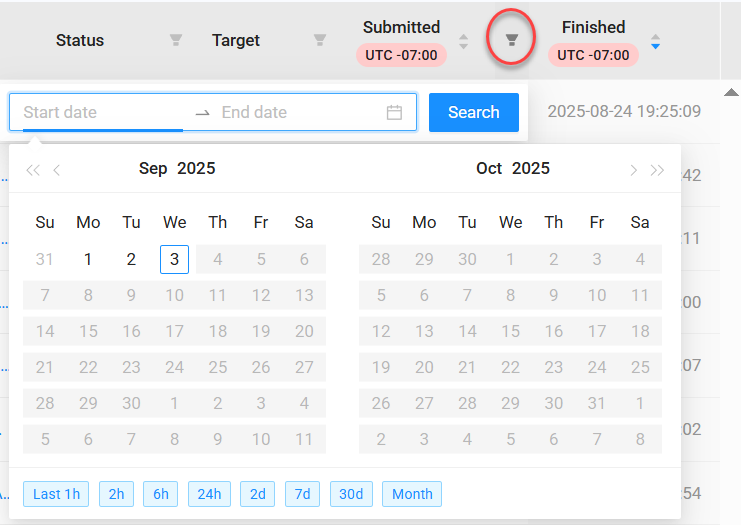Jump to next year with double-right arrow
741x525 pixels.
(x=657, y=170)
